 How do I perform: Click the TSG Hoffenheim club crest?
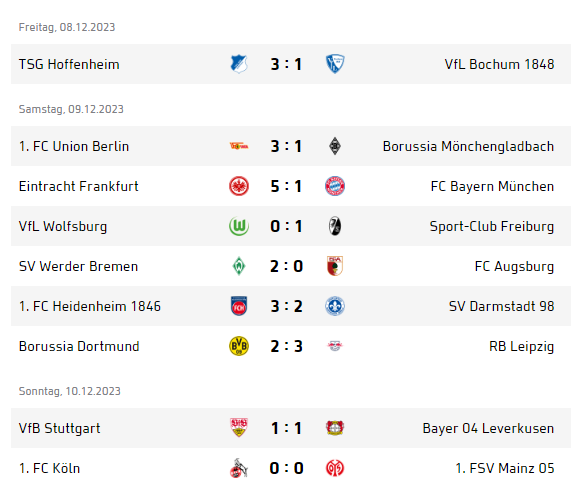click(239, 64)
